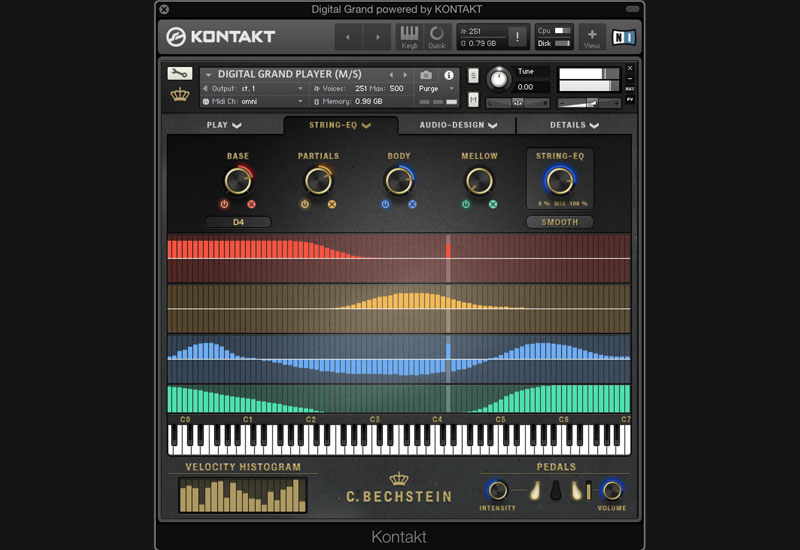The image size is (800, 550).
Task: Toggle the small pedal switch beside Volume knob
Action: [x=588, y=490]
